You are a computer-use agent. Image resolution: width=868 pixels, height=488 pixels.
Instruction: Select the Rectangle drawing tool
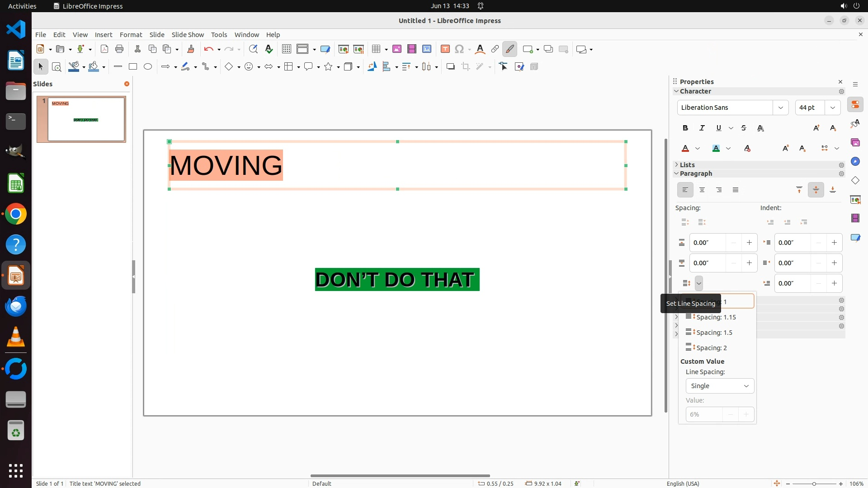tap(133, 67)
